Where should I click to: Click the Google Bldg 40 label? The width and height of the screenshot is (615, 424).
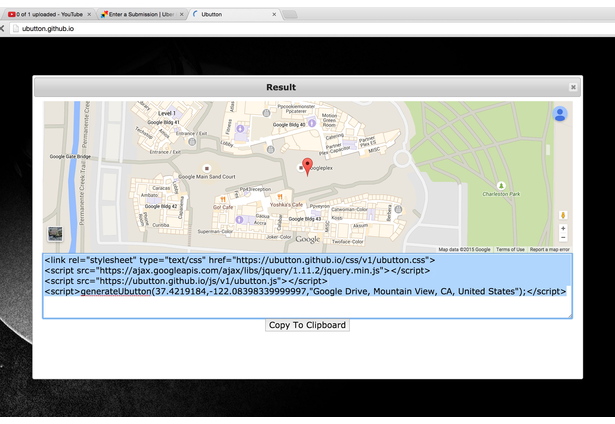(289, 125)
